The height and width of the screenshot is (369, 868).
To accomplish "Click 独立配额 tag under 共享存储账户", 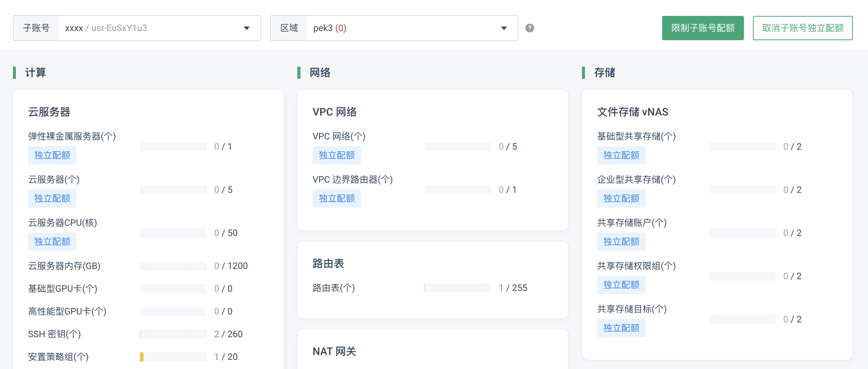I will coord(621,242).
